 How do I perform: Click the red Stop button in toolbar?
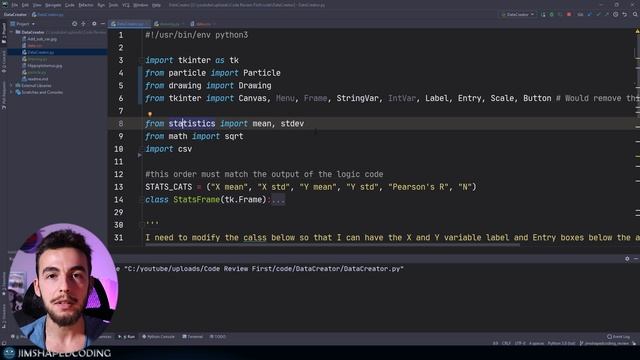pyautogui.click(x=569, y=14)
